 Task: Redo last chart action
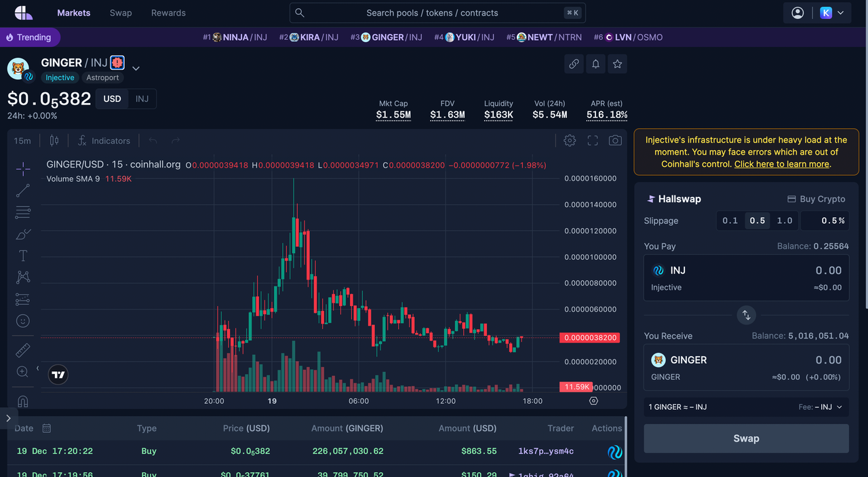pyautogui.click(x=176, y=140)
